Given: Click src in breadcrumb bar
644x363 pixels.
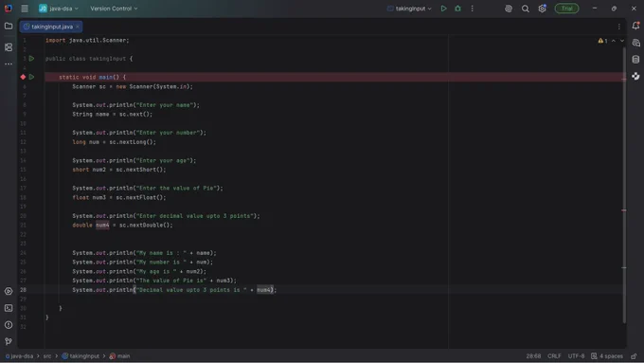Looking at the screenshot, I should [47, 356].
